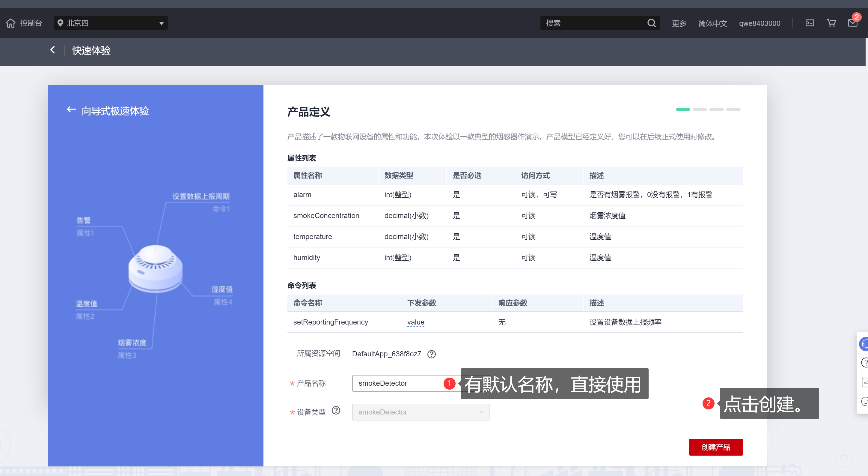
Task: Click help icon next to 设备类型
Action: tap(336, 410)
